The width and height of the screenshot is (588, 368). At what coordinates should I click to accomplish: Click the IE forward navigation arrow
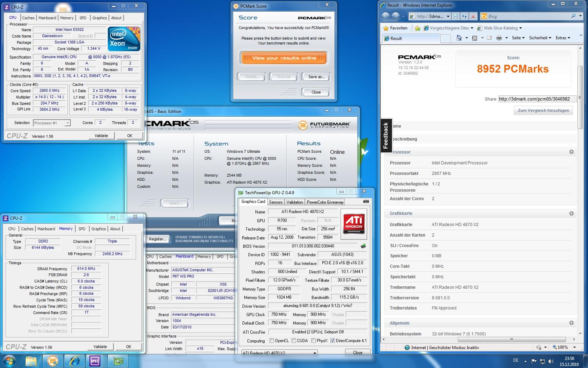pyautogui.click(x=395, y=16)
